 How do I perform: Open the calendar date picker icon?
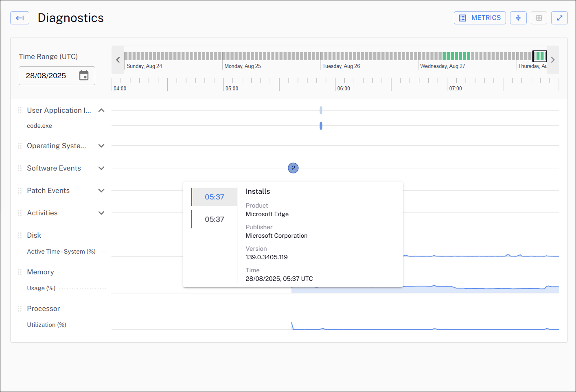(x=84, y=76)
